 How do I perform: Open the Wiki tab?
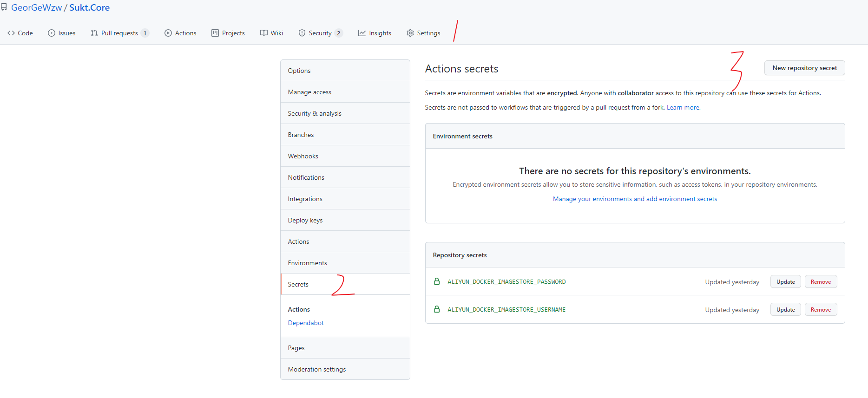point(272,33)
